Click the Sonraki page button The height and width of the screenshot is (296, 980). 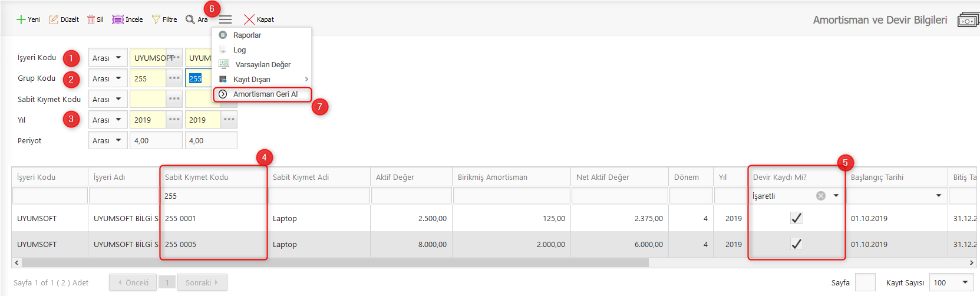(x=202, y=282)
